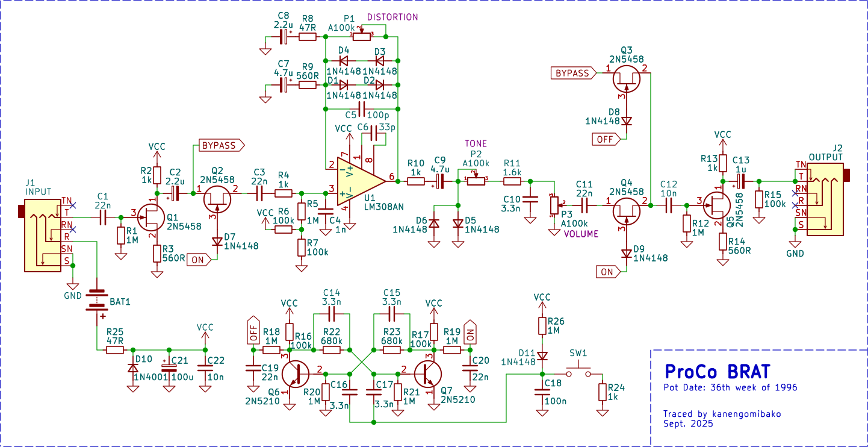Select the Q7 2N5210 transistor symbol
This screenshot has width=868, height=447.
pyautogui.click(x=427, y=374)
